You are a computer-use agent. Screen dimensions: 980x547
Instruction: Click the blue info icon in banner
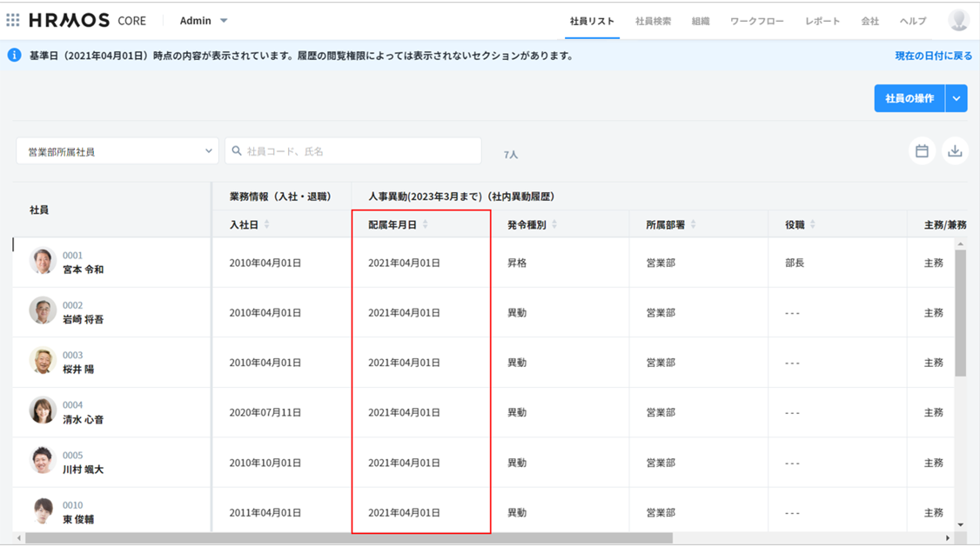[14, 56]
